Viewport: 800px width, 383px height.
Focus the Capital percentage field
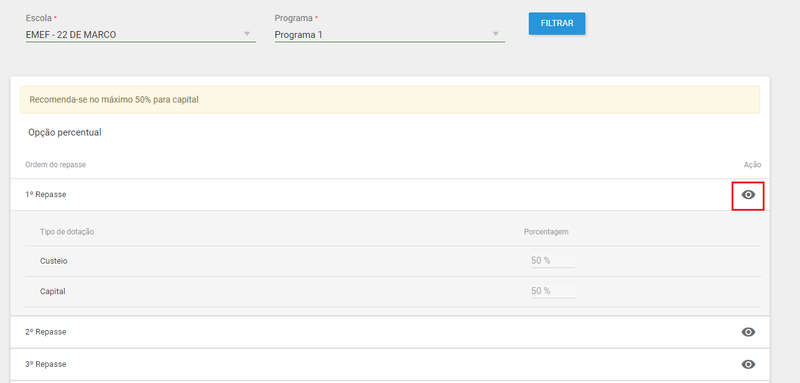pos(553,291)
